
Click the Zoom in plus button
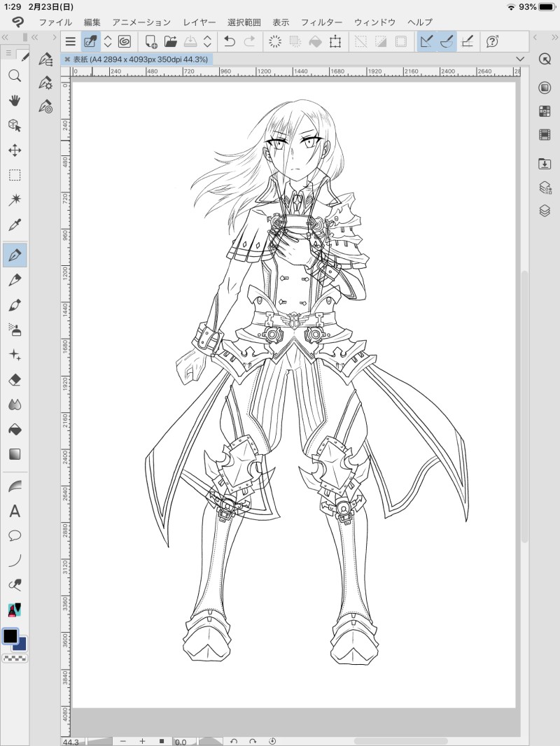[142, 741]
